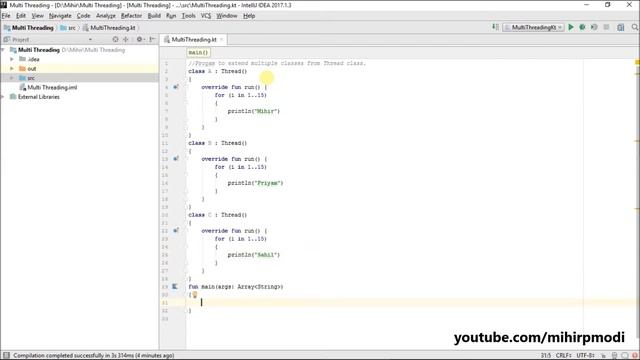Expand the out folder
Viewport: 640px width, 360px height.
click(12, 69)
